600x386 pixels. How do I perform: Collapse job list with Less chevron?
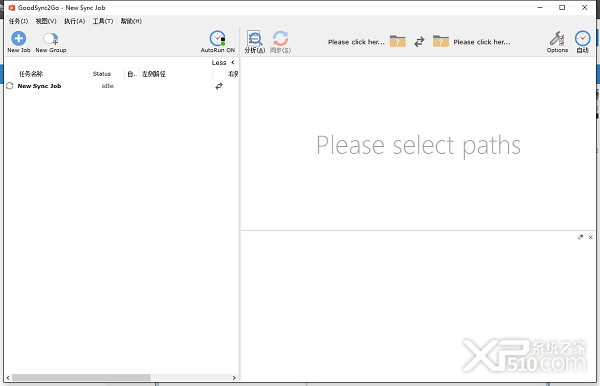223,62
